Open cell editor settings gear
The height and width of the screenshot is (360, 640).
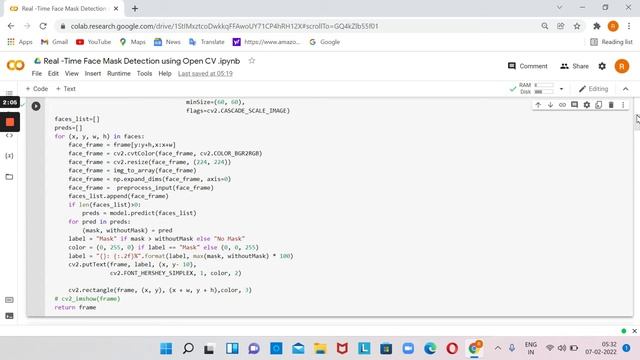coord(587,105)
